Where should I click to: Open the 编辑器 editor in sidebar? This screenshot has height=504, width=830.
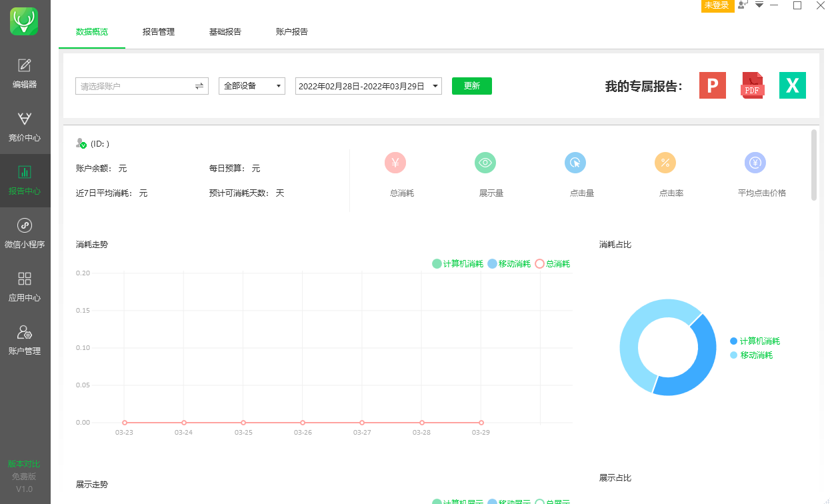point(25,73)
